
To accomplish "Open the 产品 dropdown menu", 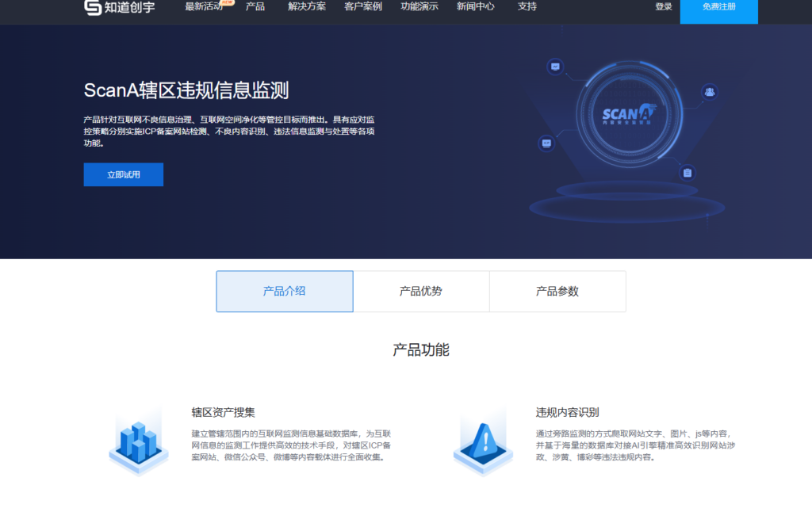I will pos(255,7).
